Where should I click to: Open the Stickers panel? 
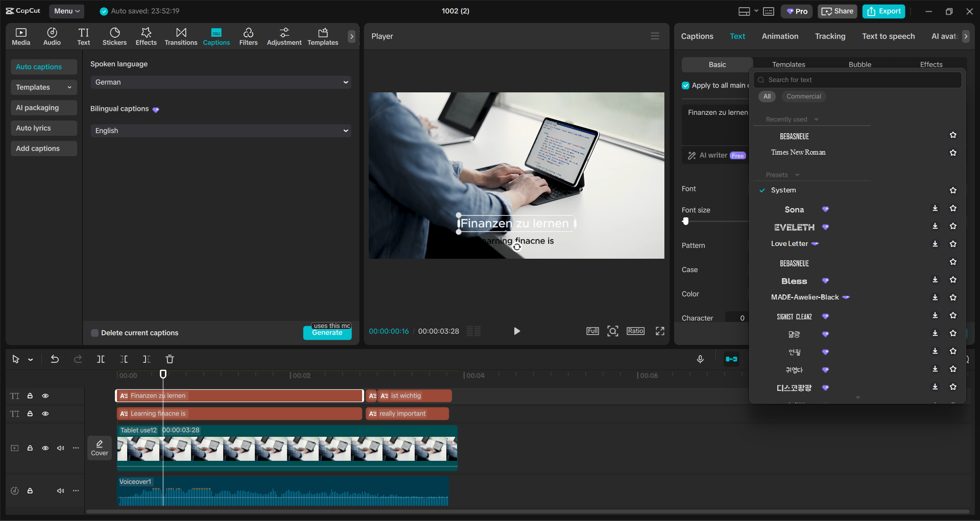tap(114, 37)
